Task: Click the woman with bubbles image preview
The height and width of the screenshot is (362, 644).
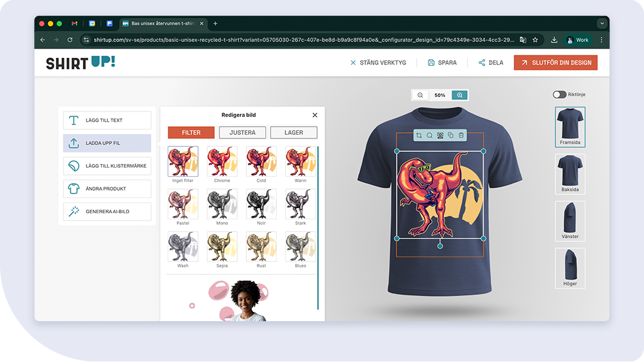Action: tap(239, 300)
